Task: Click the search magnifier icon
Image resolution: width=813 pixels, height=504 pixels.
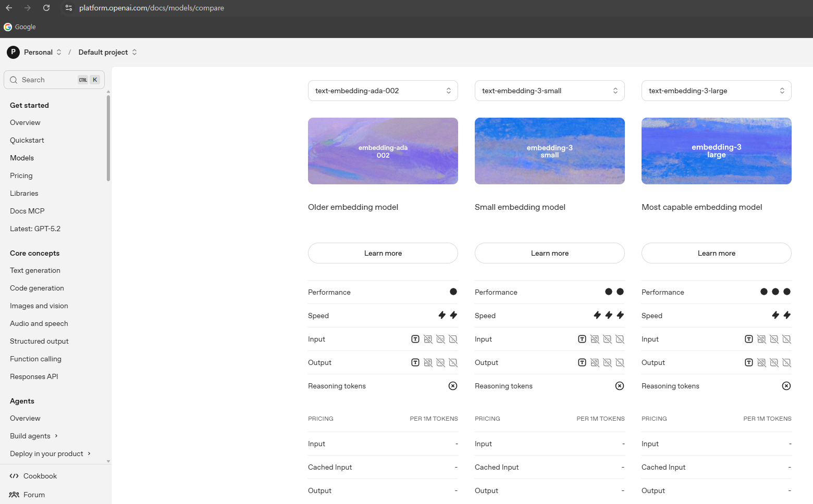Action: (14, 80)
